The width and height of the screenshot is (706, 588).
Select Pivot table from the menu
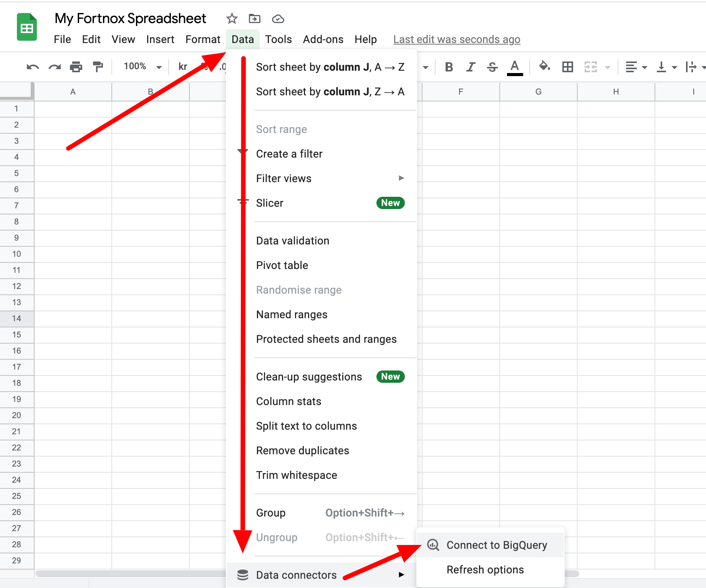pos(282,265)
